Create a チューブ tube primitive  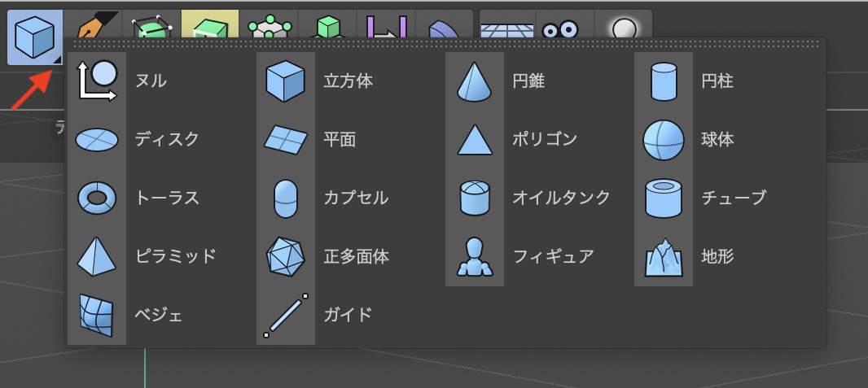click(664, 198)
